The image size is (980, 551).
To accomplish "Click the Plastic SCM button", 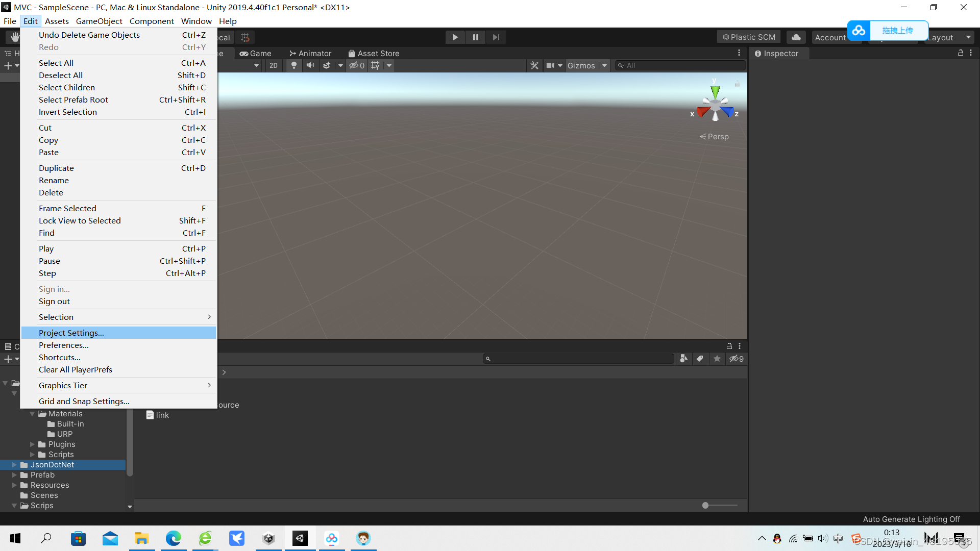I will click(749, 37).
